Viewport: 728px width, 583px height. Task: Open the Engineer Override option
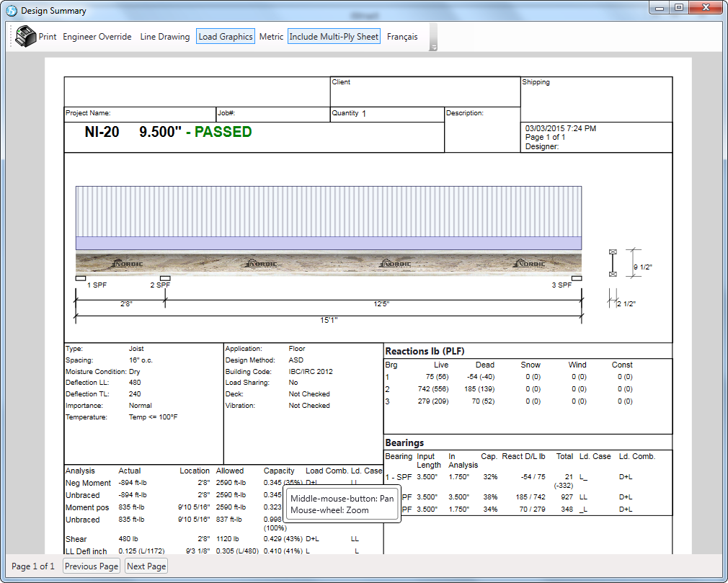point(97,37)
